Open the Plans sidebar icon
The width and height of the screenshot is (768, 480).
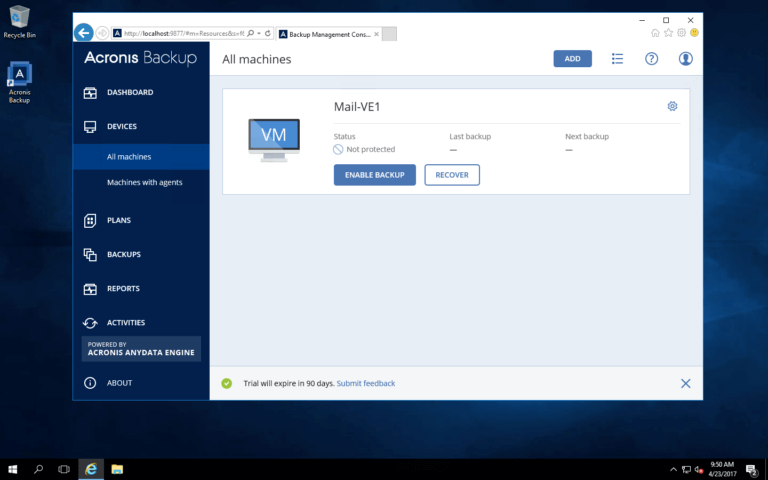(x=90, y=220)
